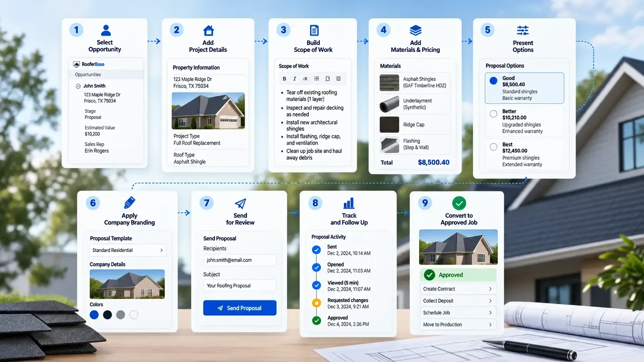
Task: Collapse the John Smith opportunity entry
Action: pyautogui.click(x=78, y=86)
